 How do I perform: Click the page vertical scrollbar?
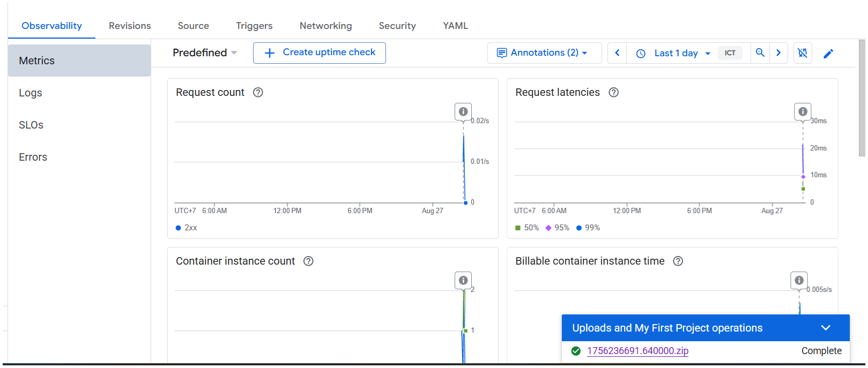[x=862, y=98]
